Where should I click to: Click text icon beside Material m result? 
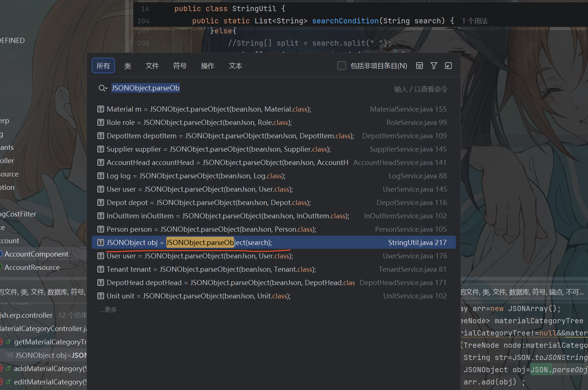click(100, 109)
